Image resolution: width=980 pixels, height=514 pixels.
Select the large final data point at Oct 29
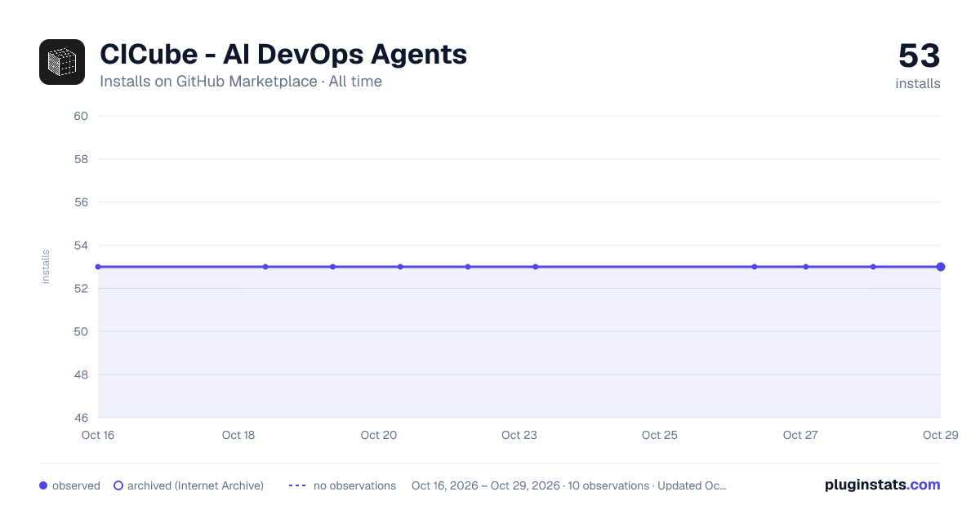point(941,267)
